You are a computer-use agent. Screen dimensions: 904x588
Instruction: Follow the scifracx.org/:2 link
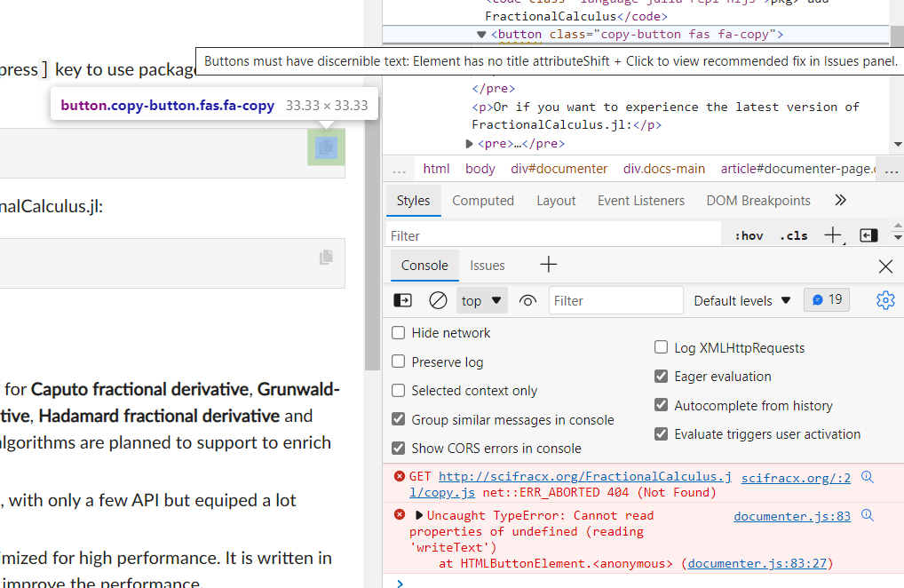(796, 477)
